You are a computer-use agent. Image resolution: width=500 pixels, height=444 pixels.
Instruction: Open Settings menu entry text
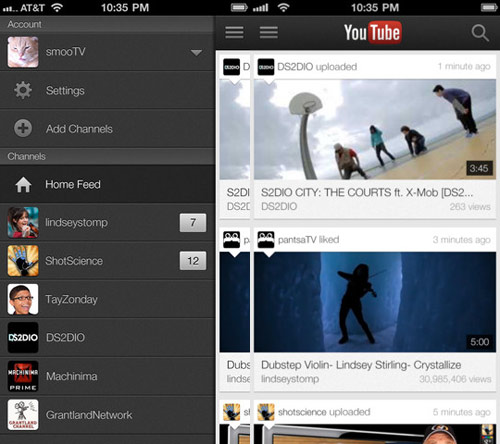pos(65,91)
